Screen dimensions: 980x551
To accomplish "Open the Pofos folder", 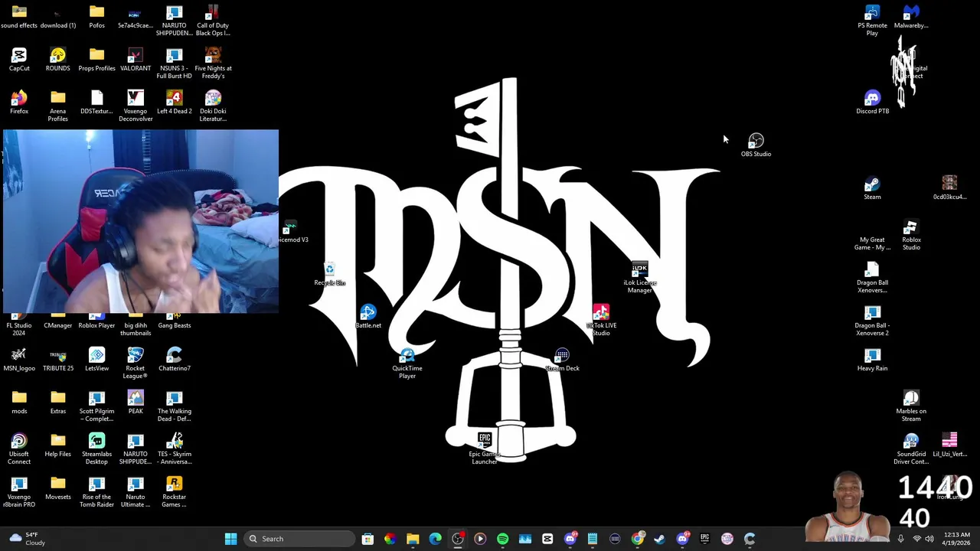I will point(96,16).
